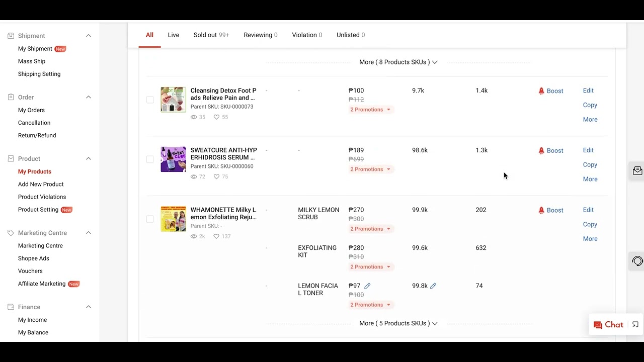Switch to the Reviewing tab

pyautogui.click(x=261, y=35)
